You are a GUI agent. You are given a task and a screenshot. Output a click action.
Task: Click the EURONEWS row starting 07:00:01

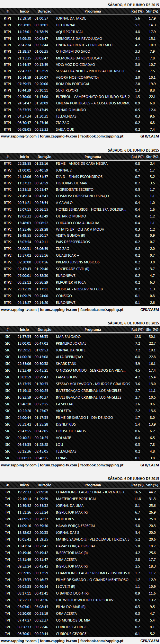80,276
